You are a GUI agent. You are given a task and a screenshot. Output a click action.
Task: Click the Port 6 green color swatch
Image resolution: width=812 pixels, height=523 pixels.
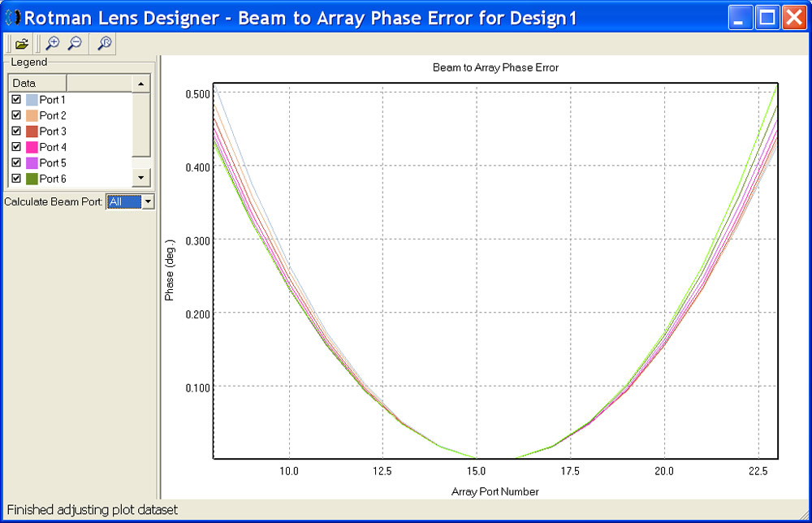32,179
